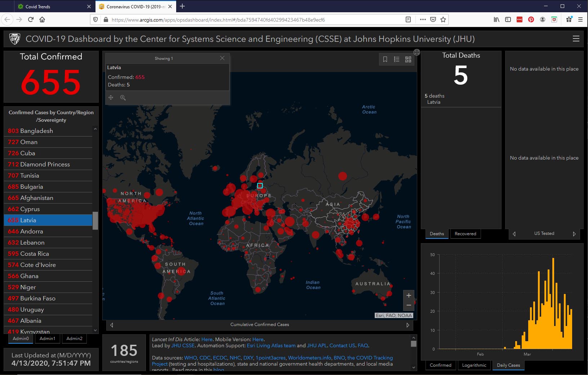Show the map legend list icon

[x=397, y=59]
